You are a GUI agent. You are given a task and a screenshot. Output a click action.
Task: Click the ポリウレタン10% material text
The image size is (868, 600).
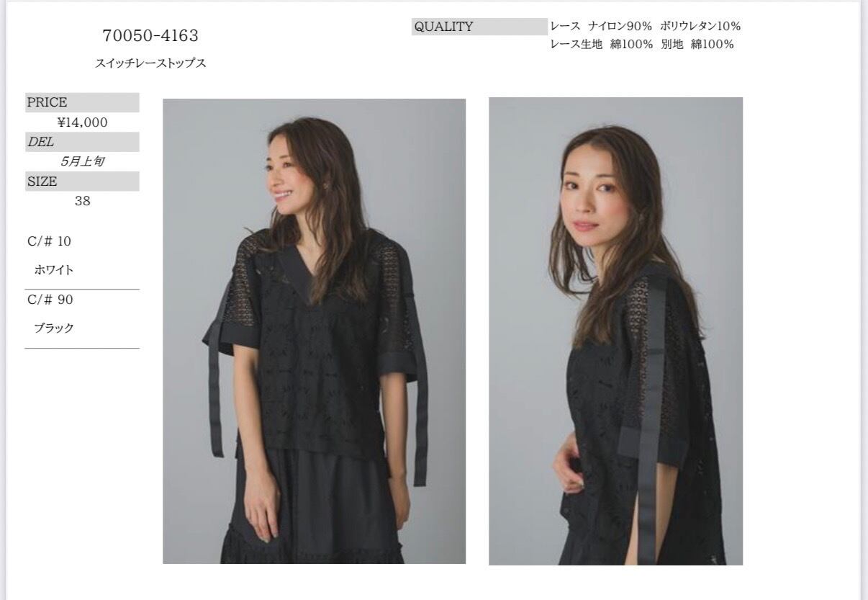pyautogui.click(x=700, y=26)
